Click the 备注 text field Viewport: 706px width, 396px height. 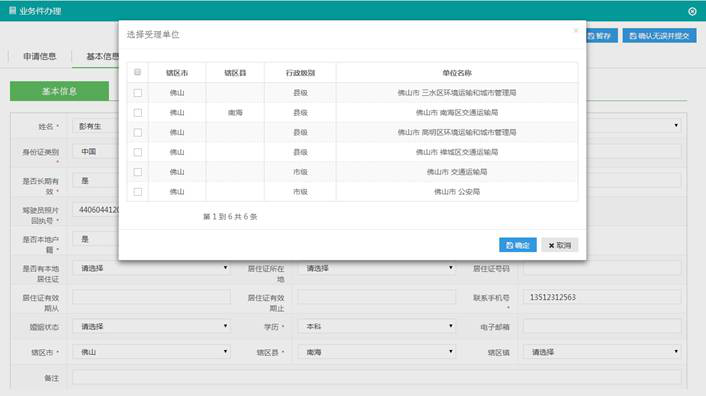[x=376, y=377]
